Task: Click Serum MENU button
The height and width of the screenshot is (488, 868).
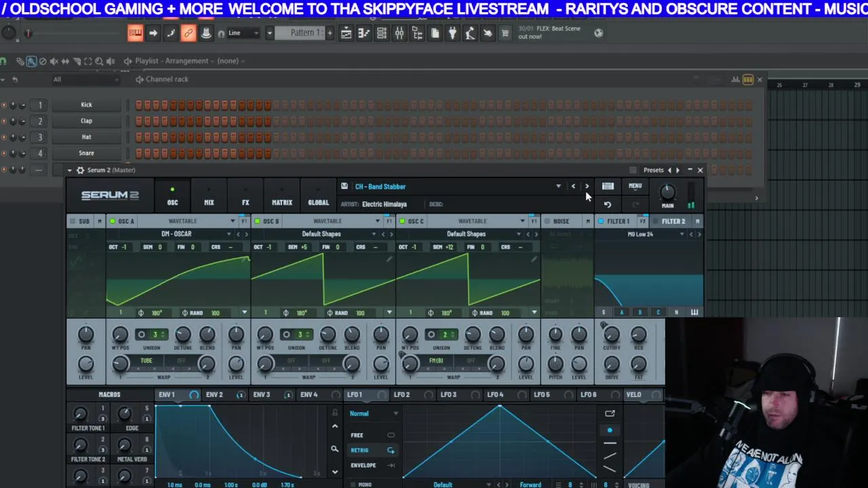Action: point(635,186)
